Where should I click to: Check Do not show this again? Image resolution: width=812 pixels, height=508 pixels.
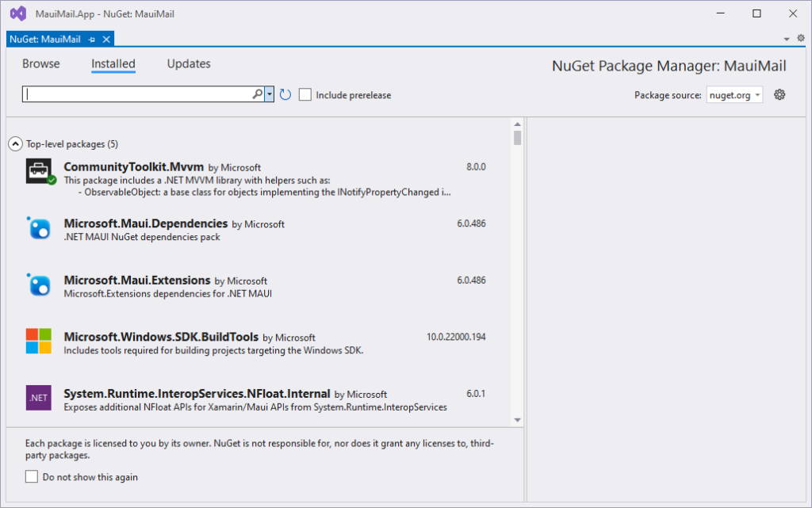point(32,477)
